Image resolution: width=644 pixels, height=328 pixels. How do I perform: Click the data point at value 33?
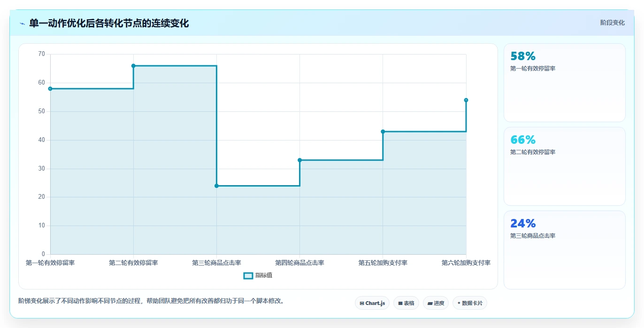[299, 160]
